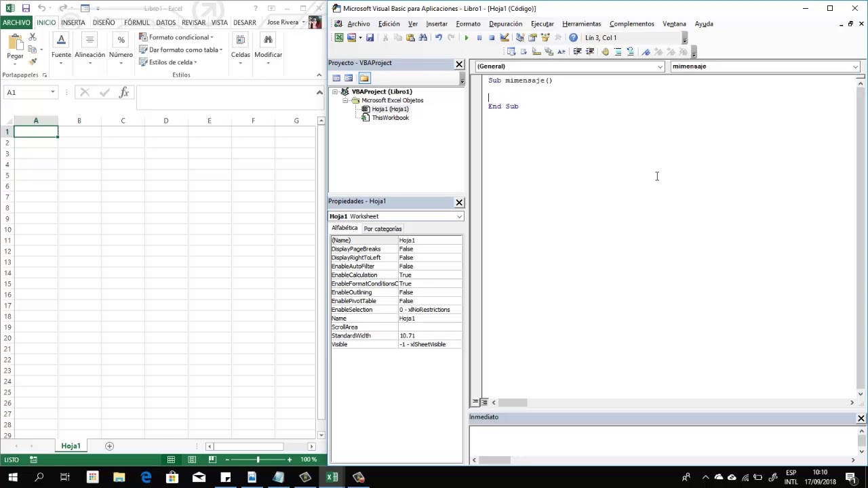The width and height of the screenshot is (868, 488).
Task: Select the Hoja1 sheet tab
Action: click(x=71, y=446)
